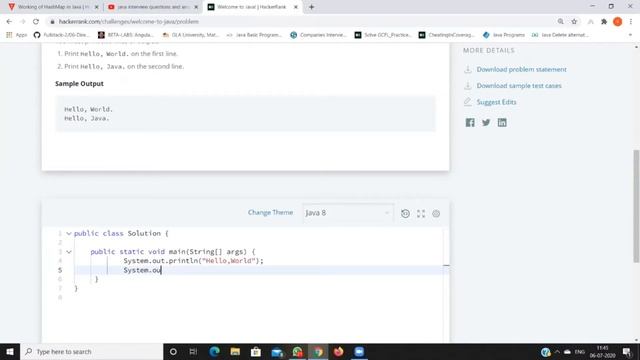Open Companies Interview bookmark
Image resolution: width=640 pixels, height=360 pixels.
tap(318, 35)
